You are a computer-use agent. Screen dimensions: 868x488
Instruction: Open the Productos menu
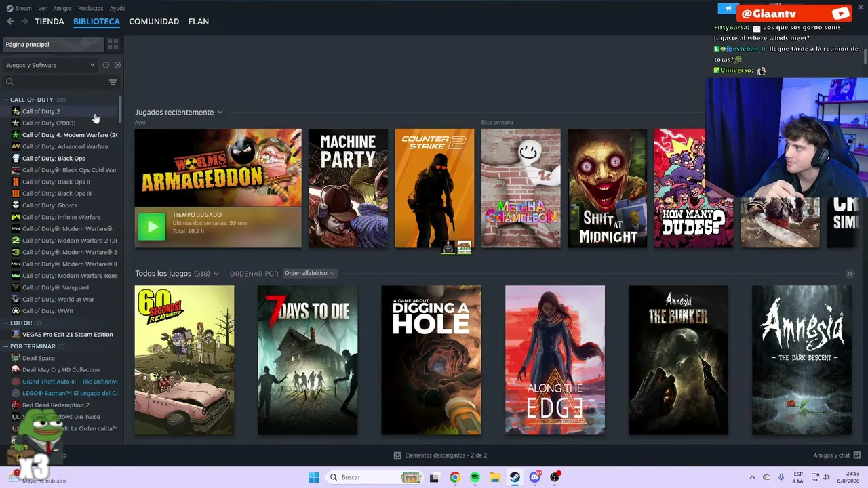pyautogui.click(x=91, y=9)
